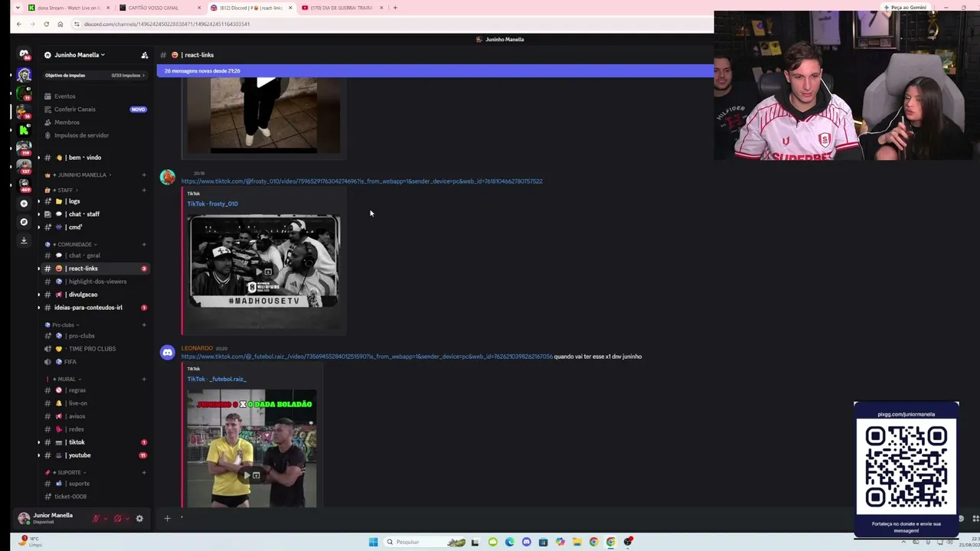Image resolution: width=980 pixels, height=551 pixels.
Task: Create channel in MURAL category
Action: (144, 379)
